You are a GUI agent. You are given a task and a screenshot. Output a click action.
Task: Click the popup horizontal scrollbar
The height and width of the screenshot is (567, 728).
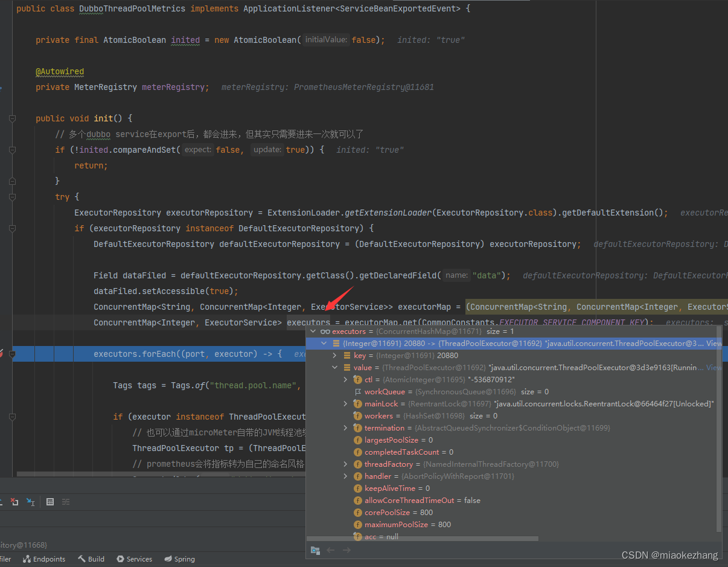point(423,539)
